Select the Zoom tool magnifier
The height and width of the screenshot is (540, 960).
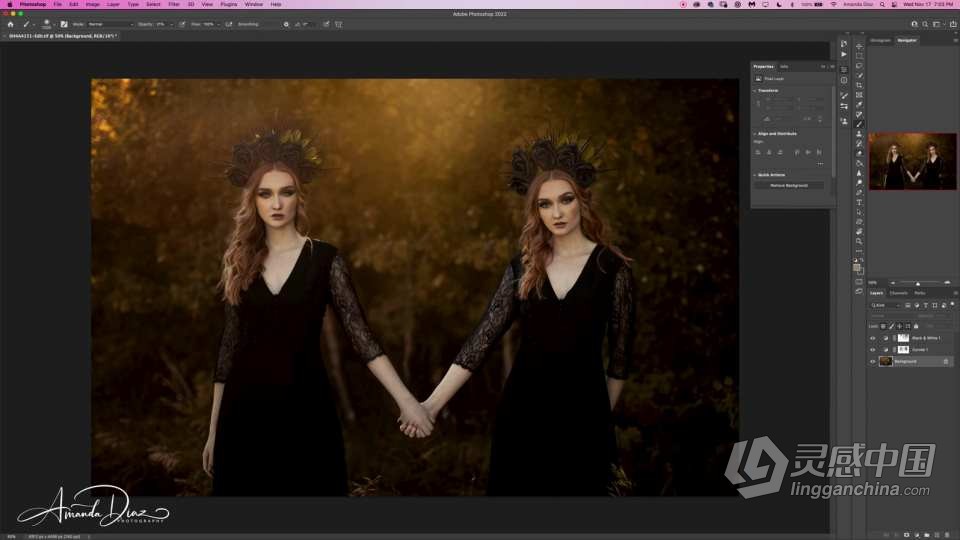click(859, 241)
